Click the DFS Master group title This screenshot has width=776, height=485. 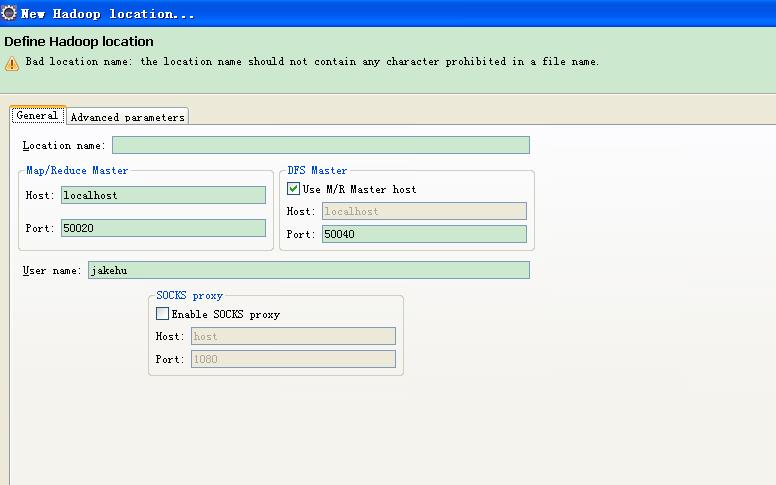point(317,170)
